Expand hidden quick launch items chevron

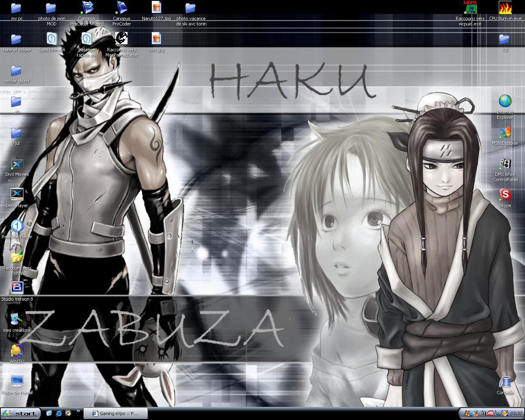[78, 411]
